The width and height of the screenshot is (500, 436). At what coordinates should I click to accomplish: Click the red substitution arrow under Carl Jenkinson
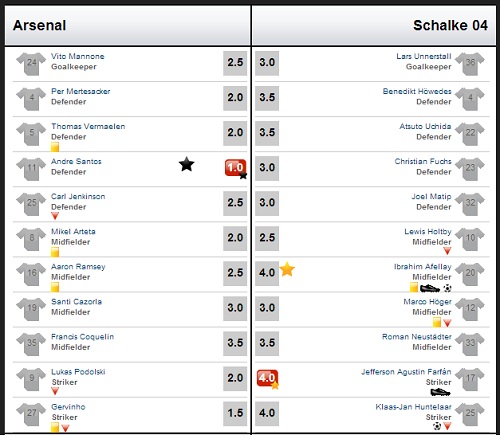tap(55, 216)
